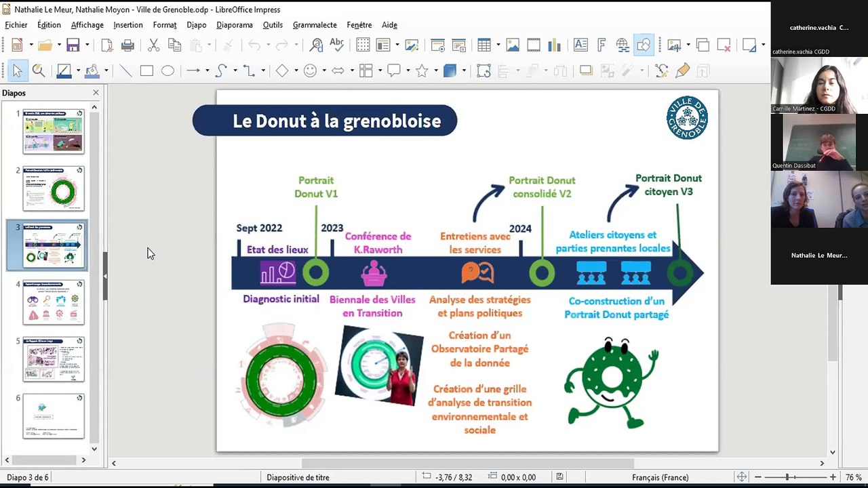Select the Insert Line tool
868x488 pixels.
(125, 70)
